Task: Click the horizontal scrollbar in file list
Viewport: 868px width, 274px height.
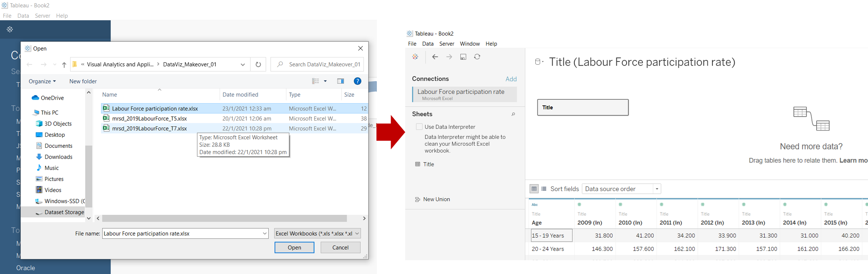Action: (224, 219)
